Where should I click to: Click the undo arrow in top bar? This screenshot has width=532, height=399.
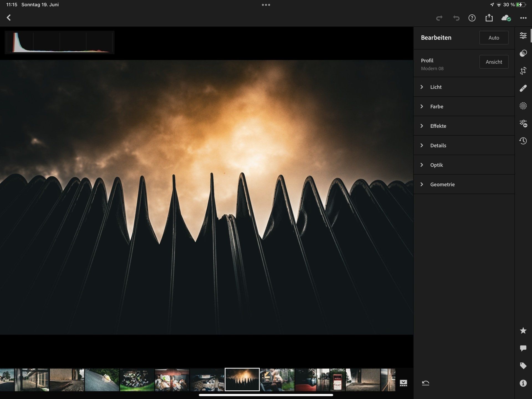coord(456,18)
